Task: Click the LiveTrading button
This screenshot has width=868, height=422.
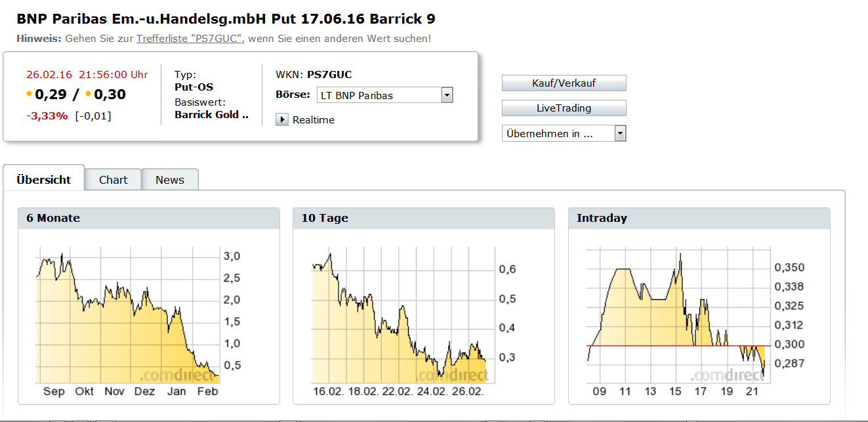Action: click(564, 108)
